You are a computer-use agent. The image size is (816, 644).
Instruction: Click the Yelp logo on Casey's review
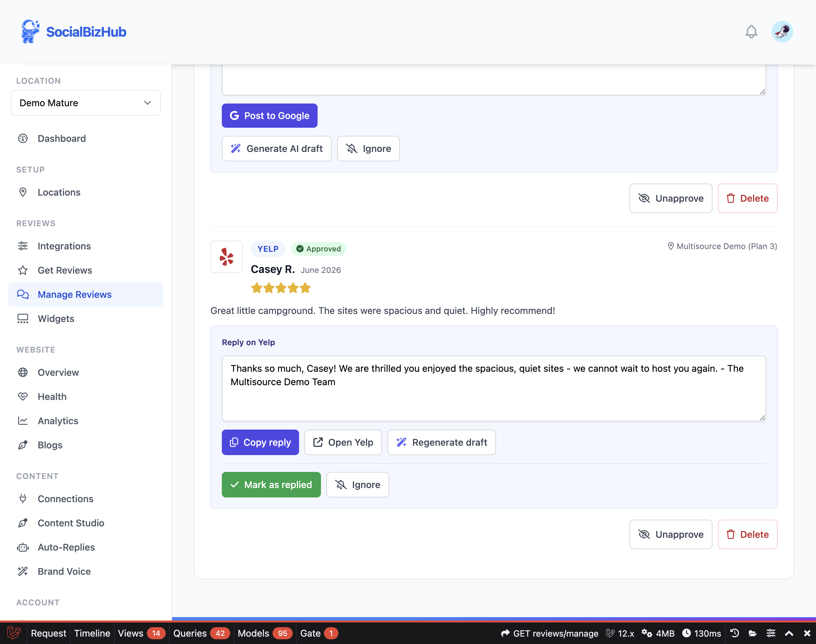pos(227,257)
